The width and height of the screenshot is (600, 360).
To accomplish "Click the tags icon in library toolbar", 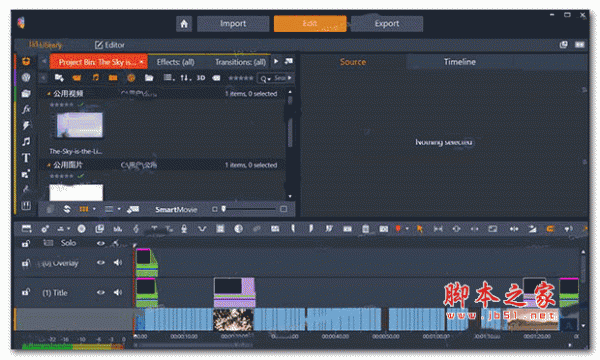I will pos(216,78).
